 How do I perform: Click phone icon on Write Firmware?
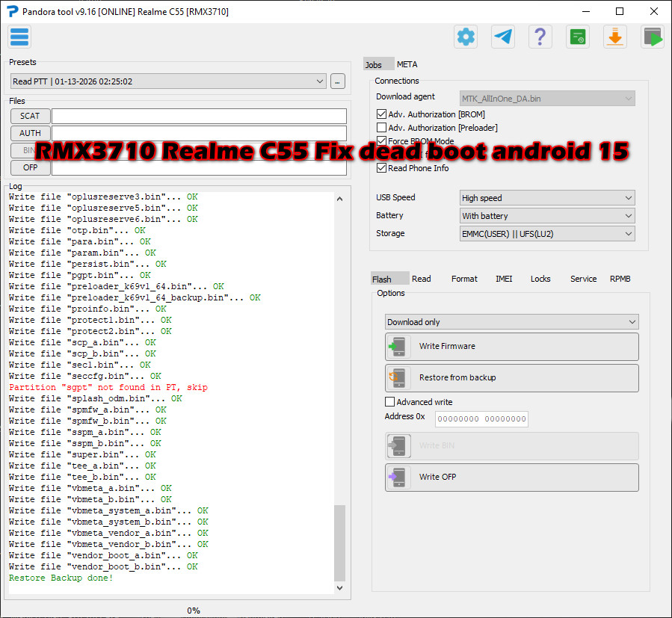tap(398, 347)
